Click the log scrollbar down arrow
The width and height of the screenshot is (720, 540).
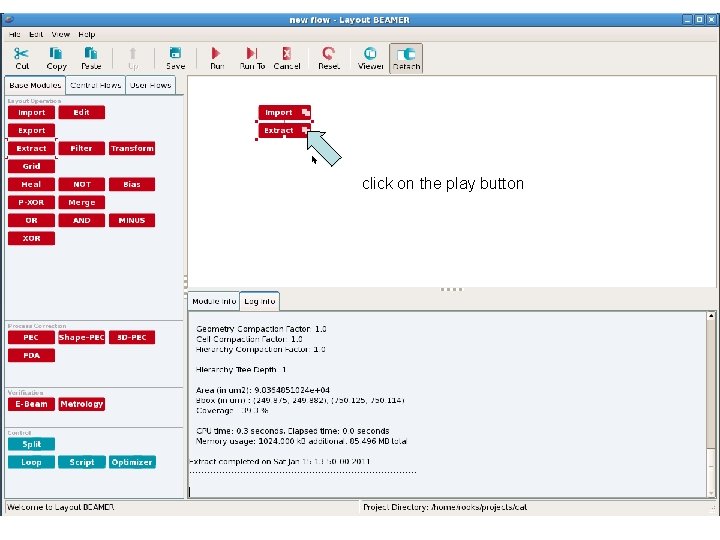(711, 493)
